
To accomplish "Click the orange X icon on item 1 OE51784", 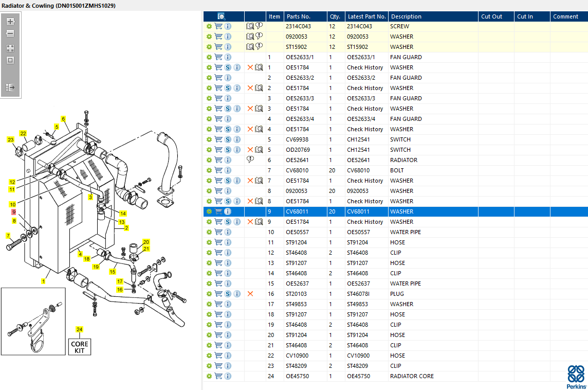I will [x=250, y=67].
